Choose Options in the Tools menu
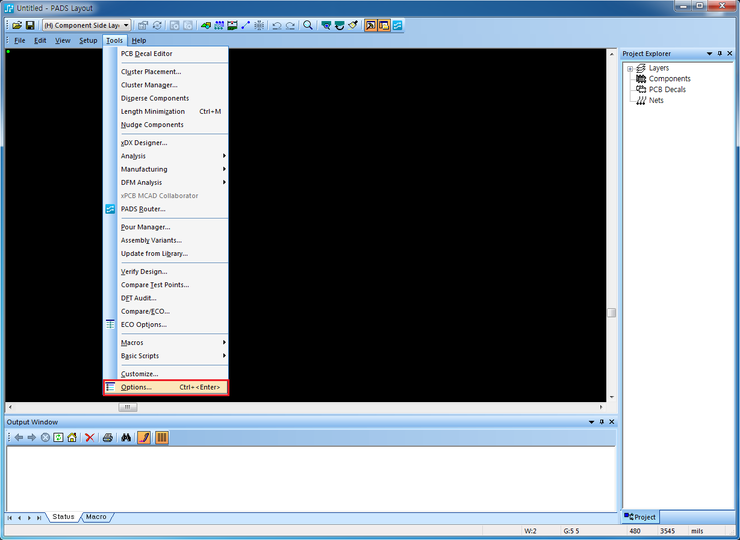Image resolution: width=740 pixels, height=540 pixels. click(166, 387)
